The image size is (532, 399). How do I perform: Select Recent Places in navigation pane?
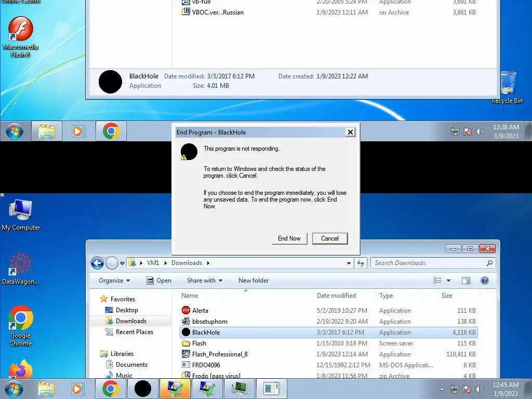pyautogui.click(x=129, y=332)
